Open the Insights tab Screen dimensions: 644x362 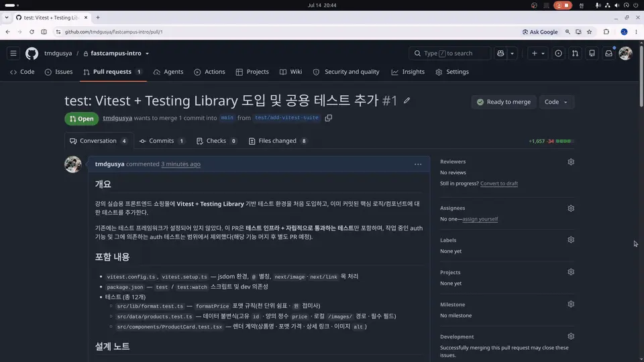[x=408, y=72]
